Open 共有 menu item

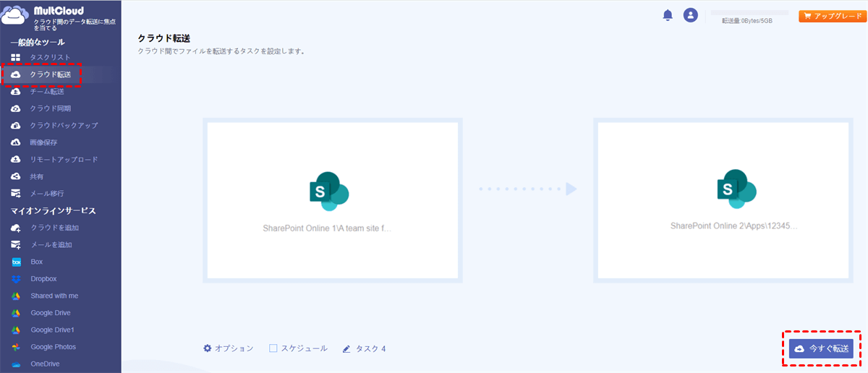coord(37,176)
